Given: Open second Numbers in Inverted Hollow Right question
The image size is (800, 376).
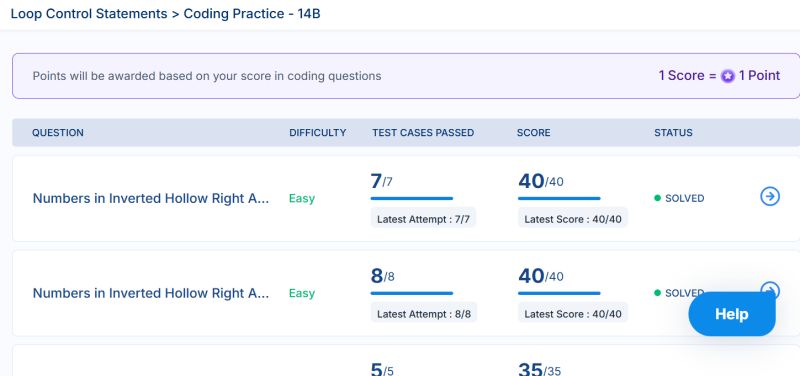Looking at the screenshot, I should [x=151, y=293].
